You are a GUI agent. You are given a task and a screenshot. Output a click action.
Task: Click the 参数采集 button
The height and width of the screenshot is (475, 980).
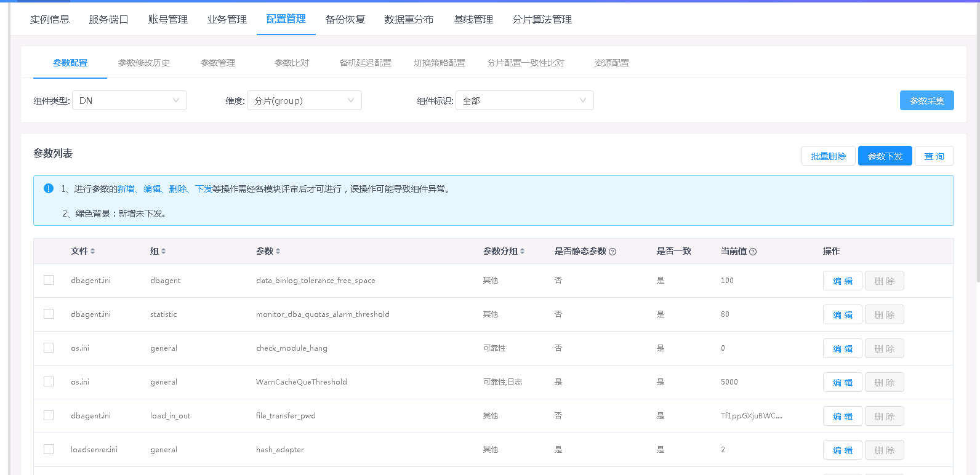pos(927,100)
